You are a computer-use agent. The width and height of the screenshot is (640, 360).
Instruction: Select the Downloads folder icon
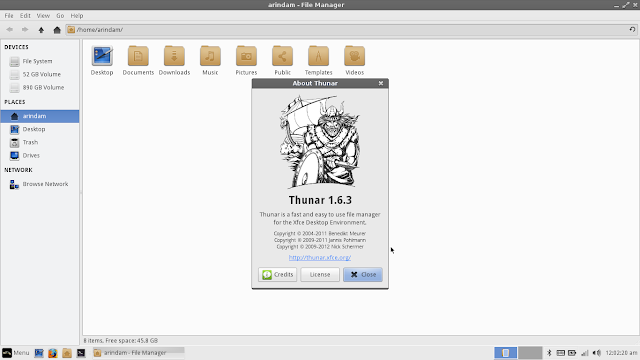coord(174,56)
